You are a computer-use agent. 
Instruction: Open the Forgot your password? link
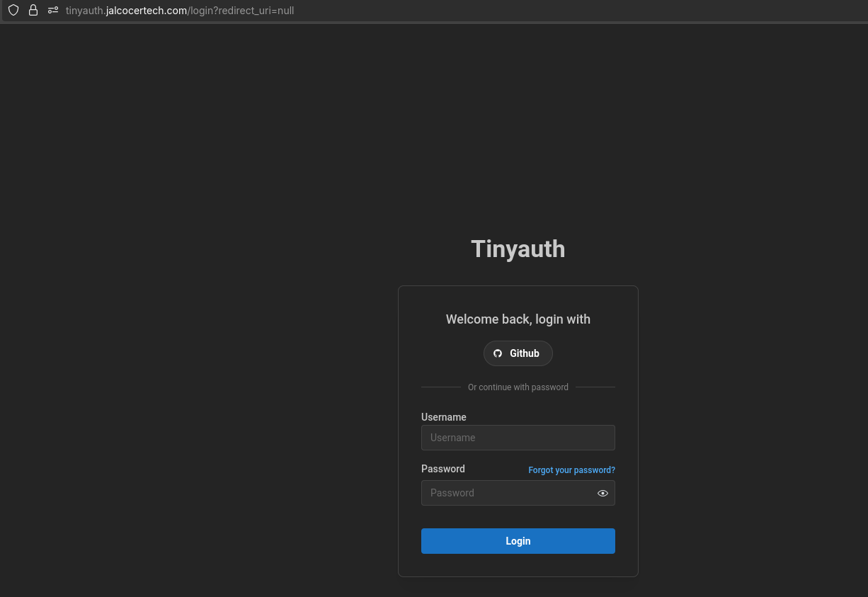[x=571, y=470]
